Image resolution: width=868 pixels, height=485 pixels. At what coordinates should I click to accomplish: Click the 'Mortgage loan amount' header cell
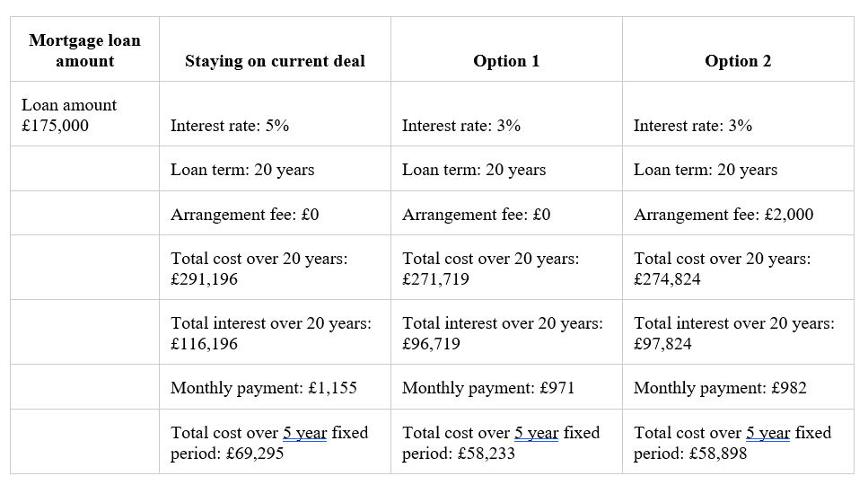click(84, 49)
